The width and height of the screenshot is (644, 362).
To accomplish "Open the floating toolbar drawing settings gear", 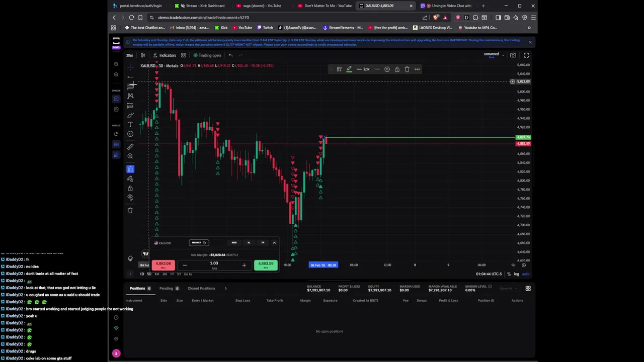I will pos(387,69).
